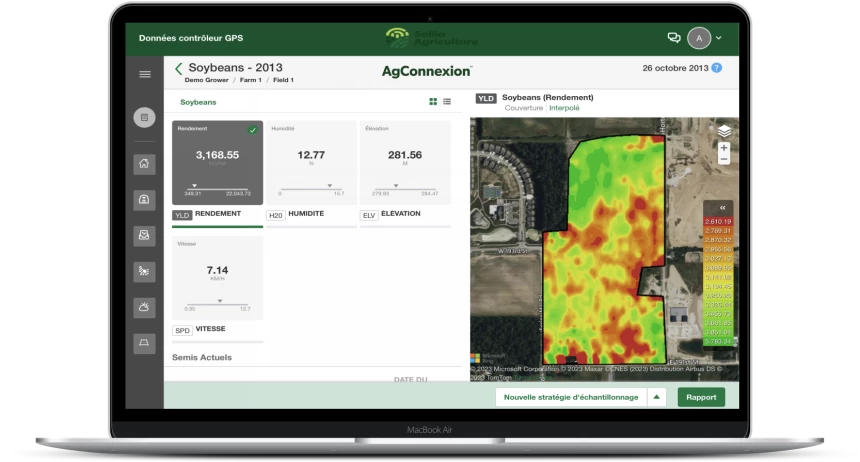The height and width of the screenshot is (462, 860).
Task: Select the Élévation data card
Action: point(405,162)
